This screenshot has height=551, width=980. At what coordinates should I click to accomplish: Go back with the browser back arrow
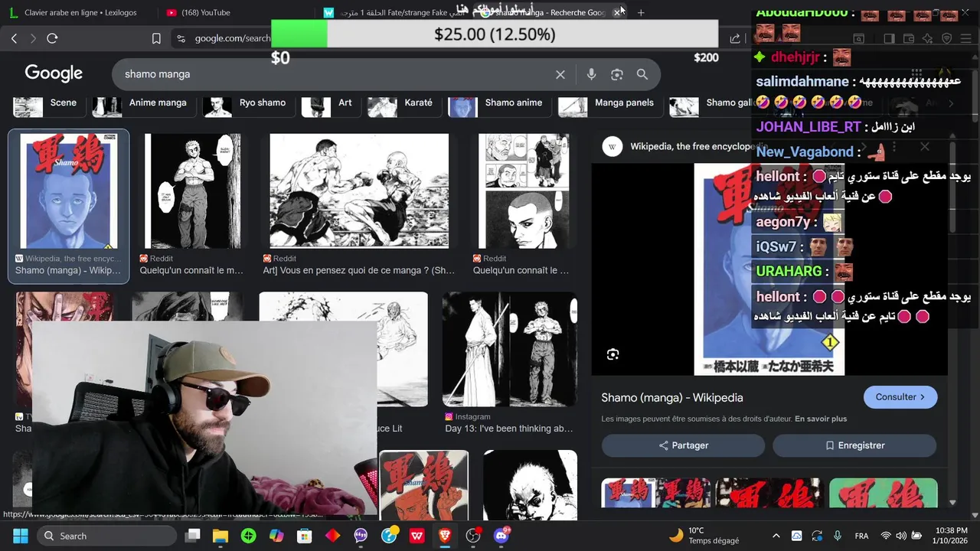click(x=14, y=38)
